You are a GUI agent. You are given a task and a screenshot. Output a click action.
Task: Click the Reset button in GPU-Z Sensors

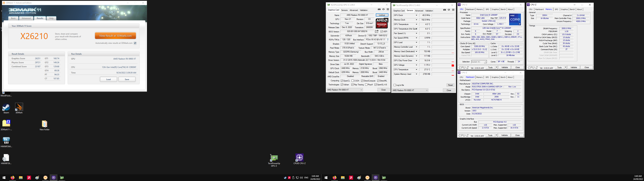(450, 85)
